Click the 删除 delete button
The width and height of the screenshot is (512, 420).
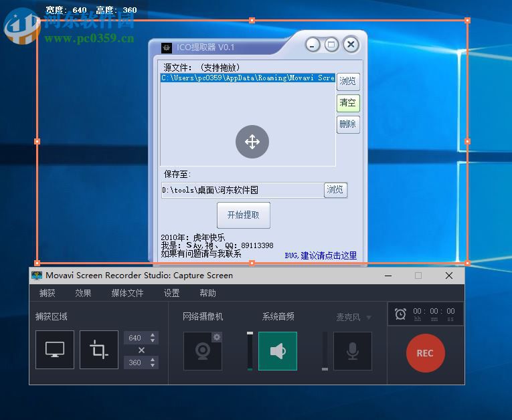(x=348, y=124)
